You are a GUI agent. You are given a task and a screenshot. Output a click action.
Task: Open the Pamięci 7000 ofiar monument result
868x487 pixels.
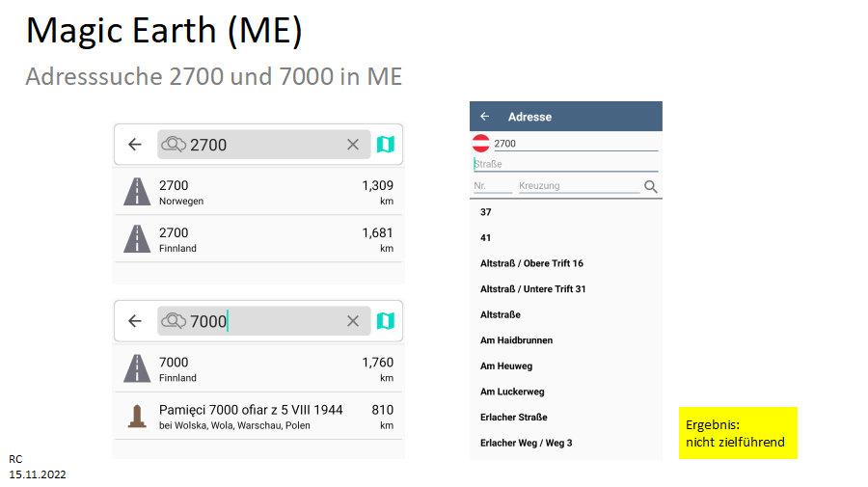[x=258, y=417]
